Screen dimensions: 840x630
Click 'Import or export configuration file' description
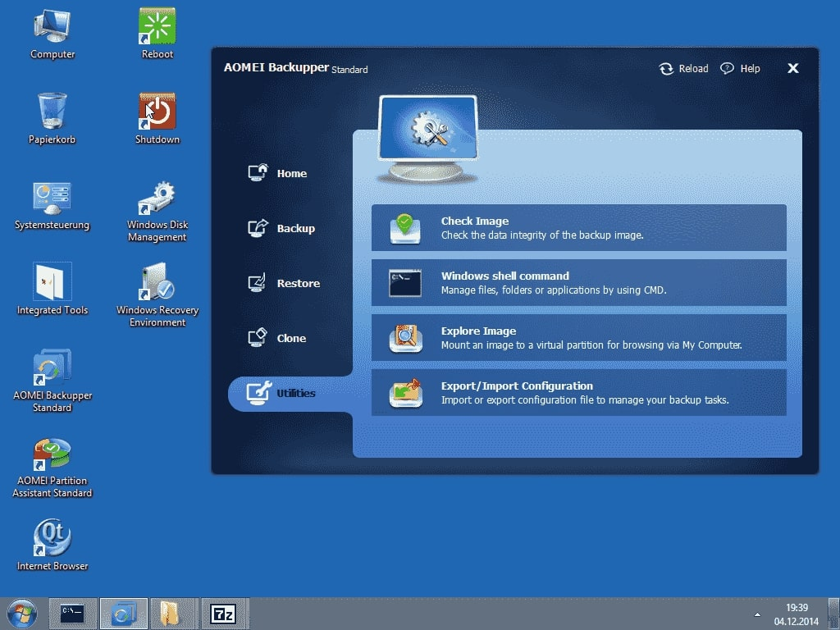585,400
